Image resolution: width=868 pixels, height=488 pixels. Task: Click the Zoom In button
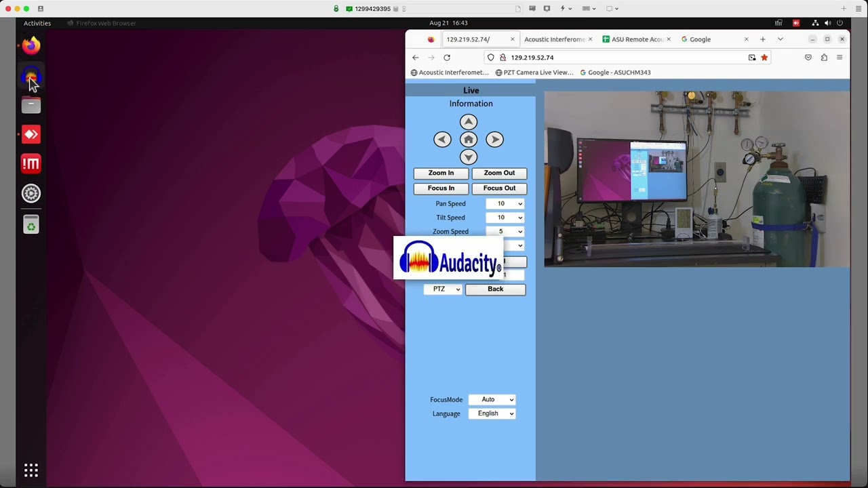tap(441, 174)
